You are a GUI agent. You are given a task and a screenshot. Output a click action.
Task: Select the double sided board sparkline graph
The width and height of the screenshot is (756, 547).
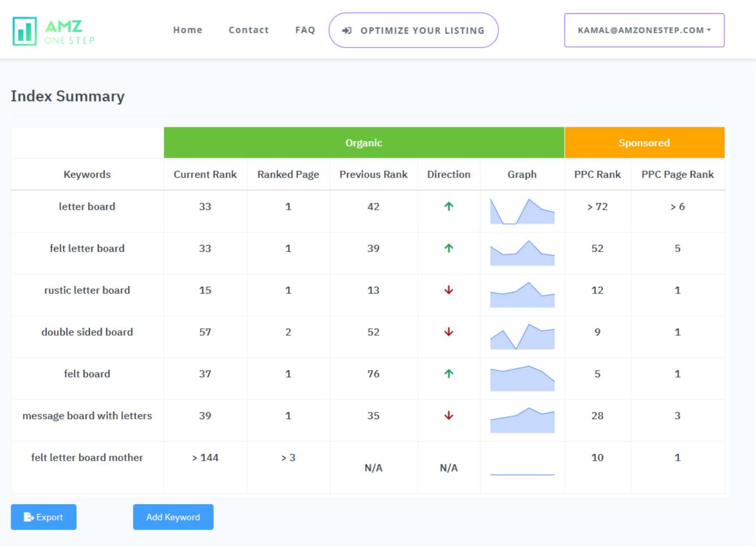pos(522,337)
